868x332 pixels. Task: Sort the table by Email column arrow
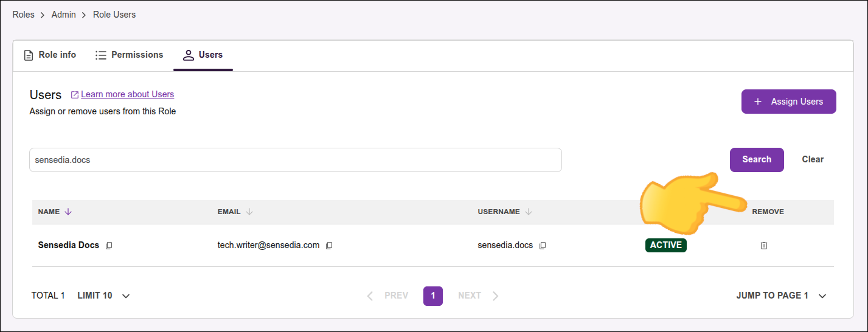pyautogui.click(x=249, y=212)
